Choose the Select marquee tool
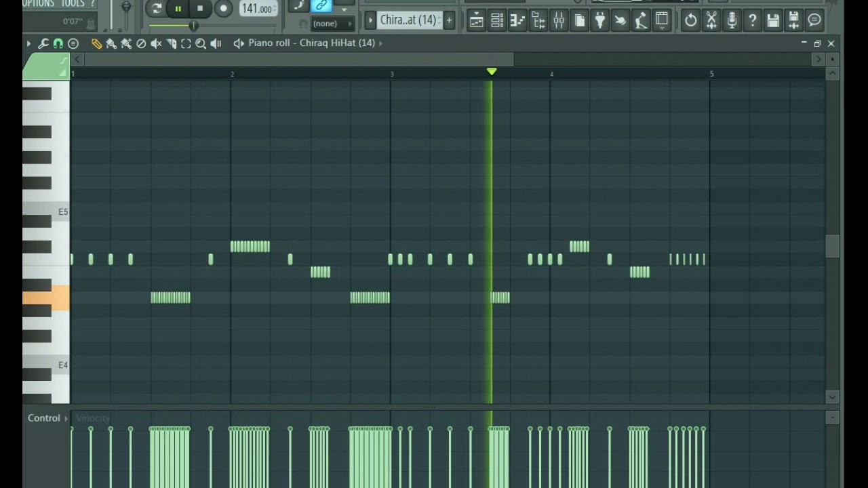Screen dimensions: 868x488 tap(186, 43)
